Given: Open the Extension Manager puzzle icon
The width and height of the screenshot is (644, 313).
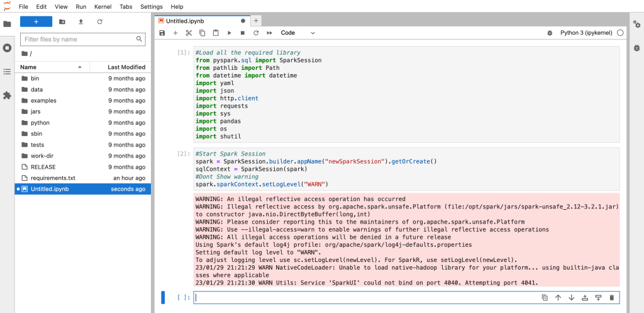Looking at the screenshot, I should (8, 96).
